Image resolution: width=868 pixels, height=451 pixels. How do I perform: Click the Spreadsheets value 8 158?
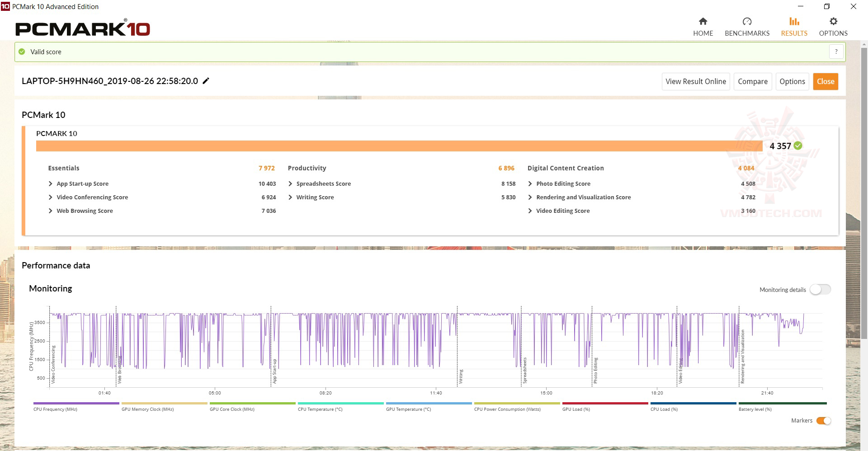pyautogui.click(x=508, y=183)
